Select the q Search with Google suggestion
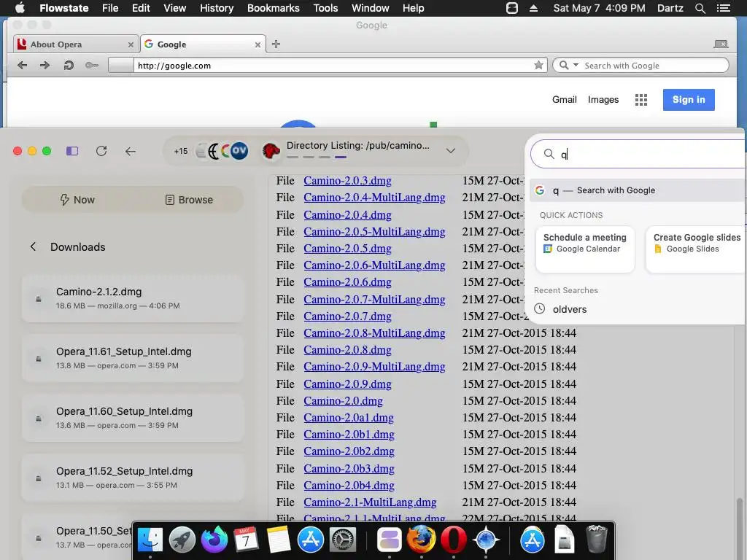This screenshot has height=560, width=747. [x=638, y=190]
